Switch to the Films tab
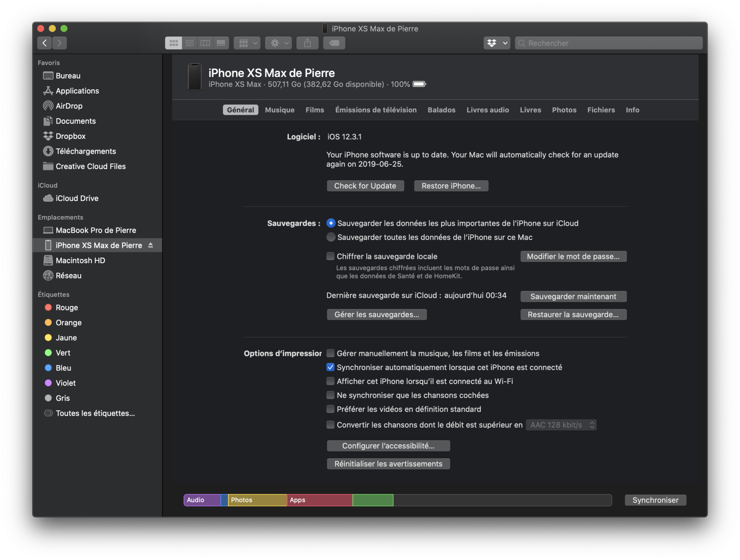The width and height of the screenshot is (740, 560). click(315, 110)
